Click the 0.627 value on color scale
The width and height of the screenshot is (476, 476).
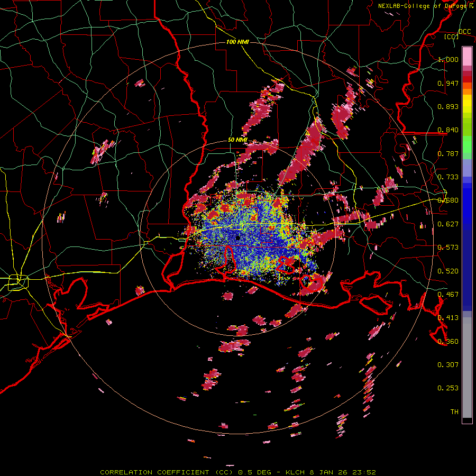tap(448, 224)
